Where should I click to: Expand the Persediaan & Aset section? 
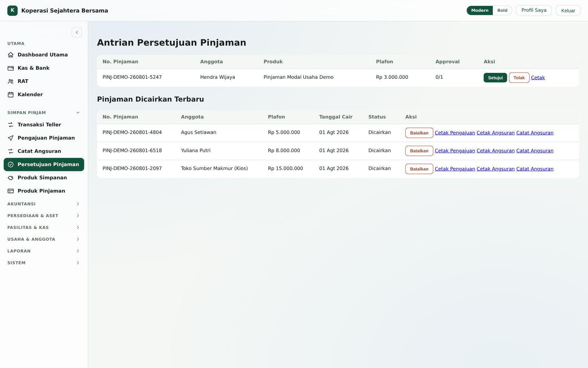[44, 216]
